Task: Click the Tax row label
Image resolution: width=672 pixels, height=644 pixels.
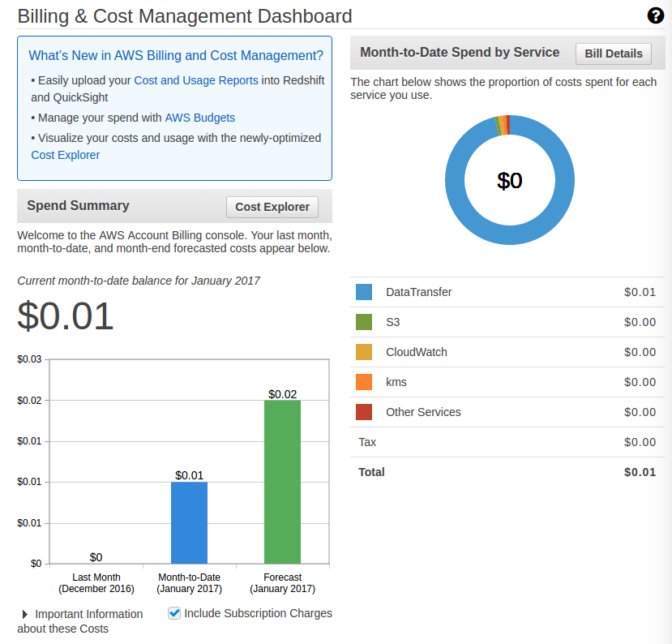Action: [367, 442]
